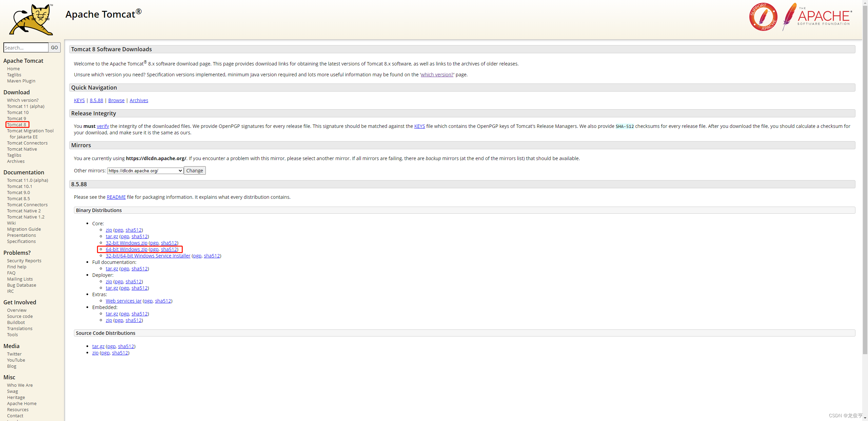Click the Support Apache round badge

[x=763, y=17]
